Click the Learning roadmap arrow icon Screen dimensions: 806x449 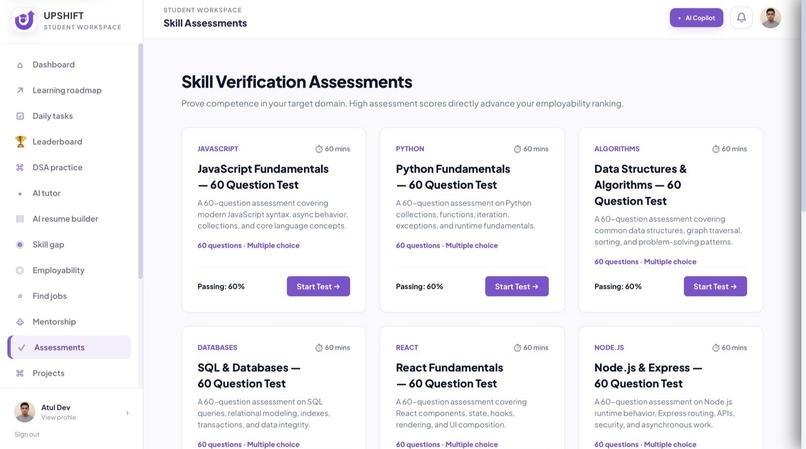(x=20, y=91)
